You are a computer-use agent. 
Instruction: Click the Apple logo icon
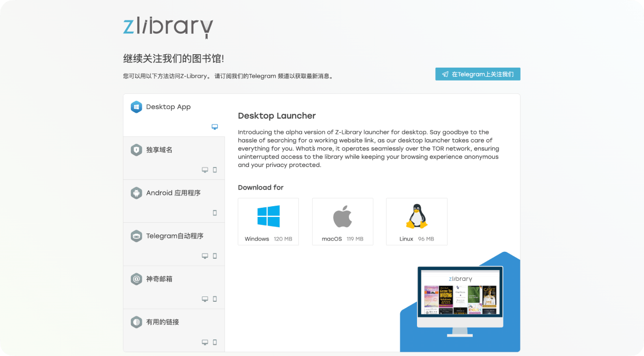pos(342,216)
